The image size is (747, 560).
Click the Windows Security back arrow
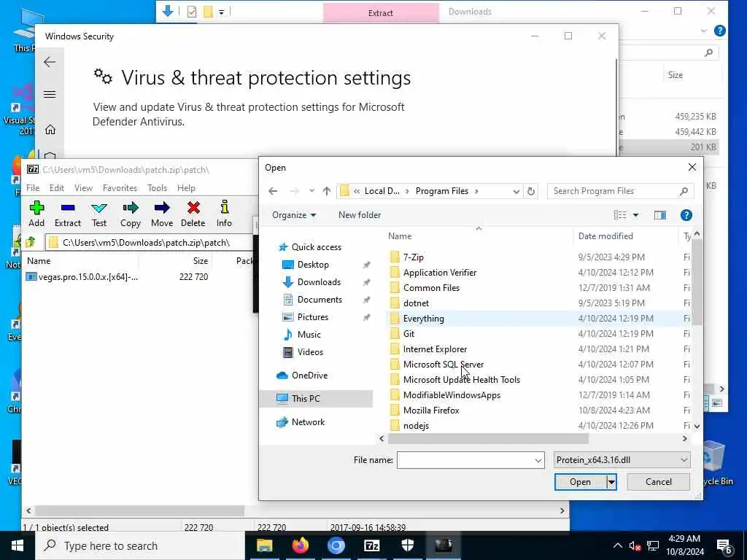pos(50,62)
